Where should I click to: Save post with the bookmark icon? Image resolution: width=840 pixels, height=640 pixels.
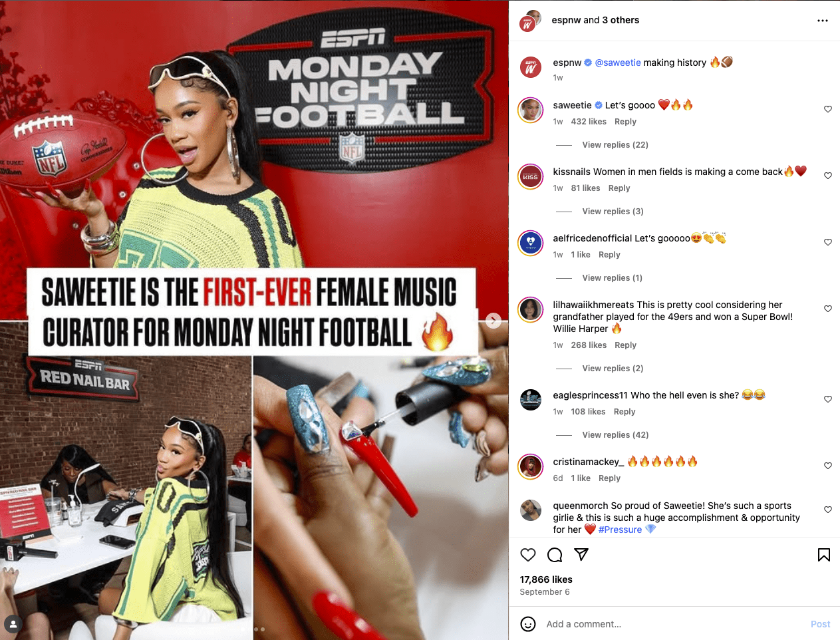(x=824, y=555)
